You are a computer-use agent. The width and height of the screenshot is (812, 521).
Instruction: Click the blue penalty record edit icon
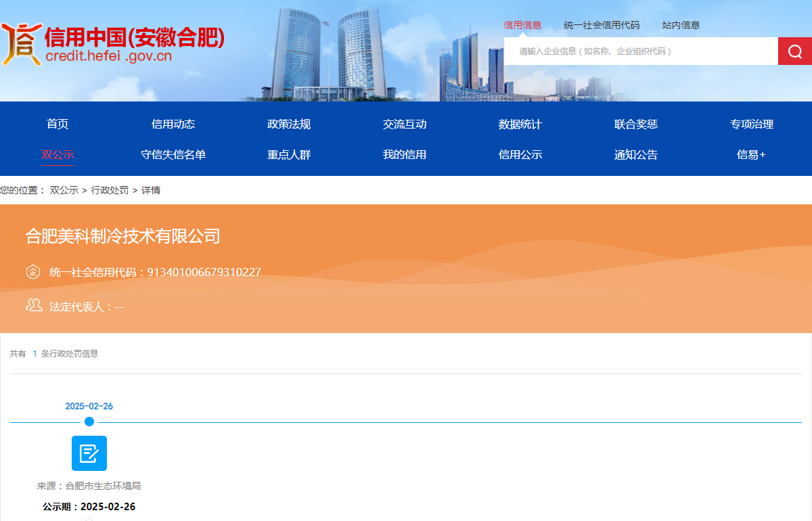click(x=89, y=453)
